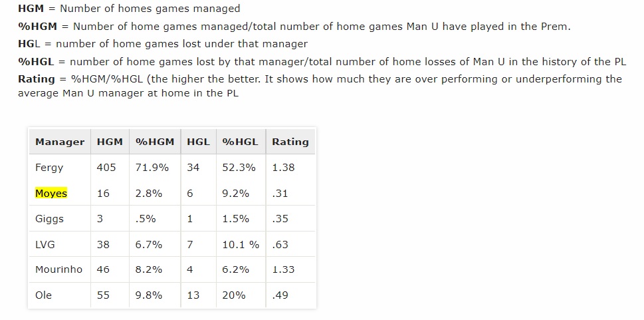Click the %HGL column header

[x=241, y=142]
